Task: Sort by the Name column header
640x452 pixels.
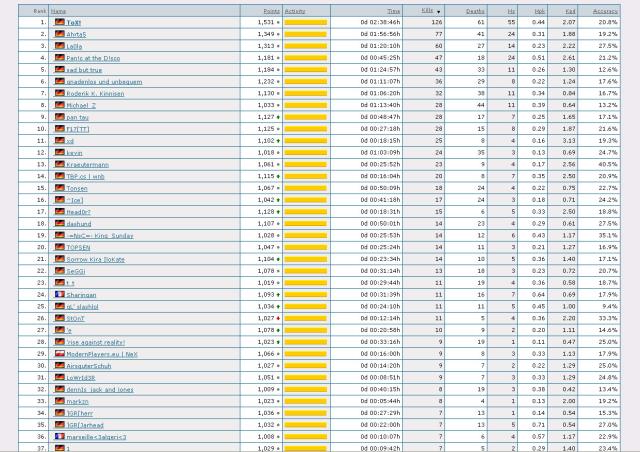Action: [58, 10]
